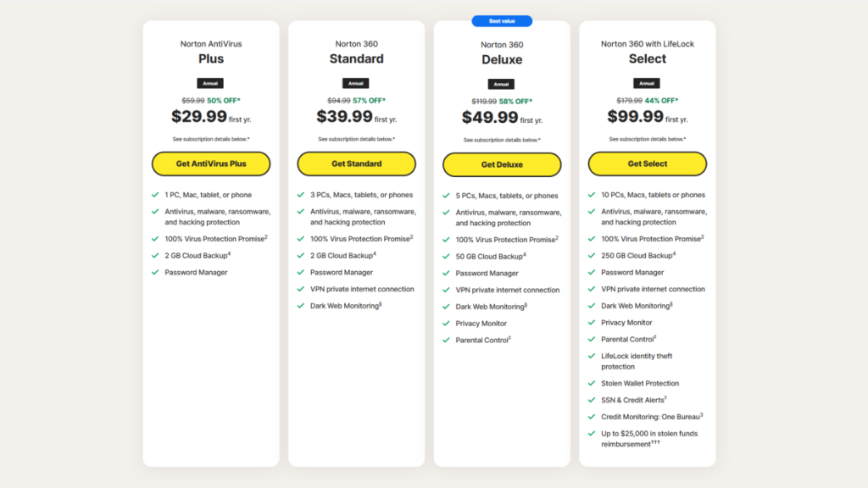Screen dimensions: 868x488
Task: Select the Annual badge under Norton 360 with LifeLock Select
Action: coord(647,82)
